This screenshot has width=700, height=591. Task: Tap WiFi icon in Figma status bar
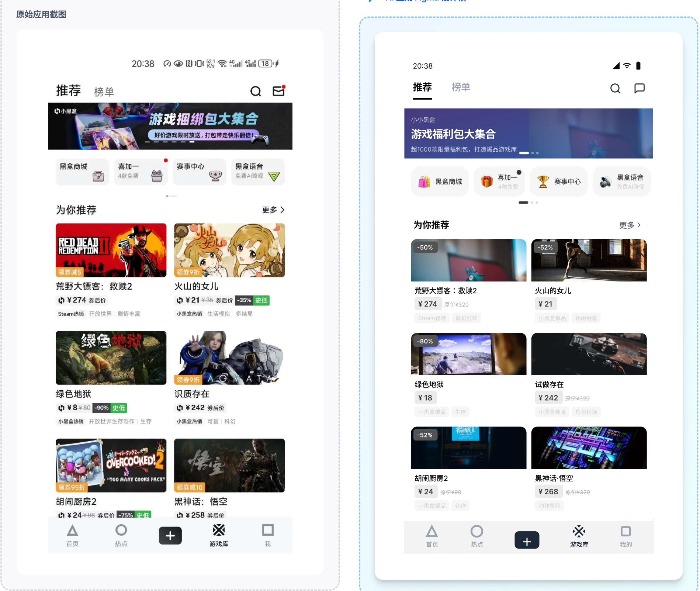pyautogui.click(x=627, y=66)
